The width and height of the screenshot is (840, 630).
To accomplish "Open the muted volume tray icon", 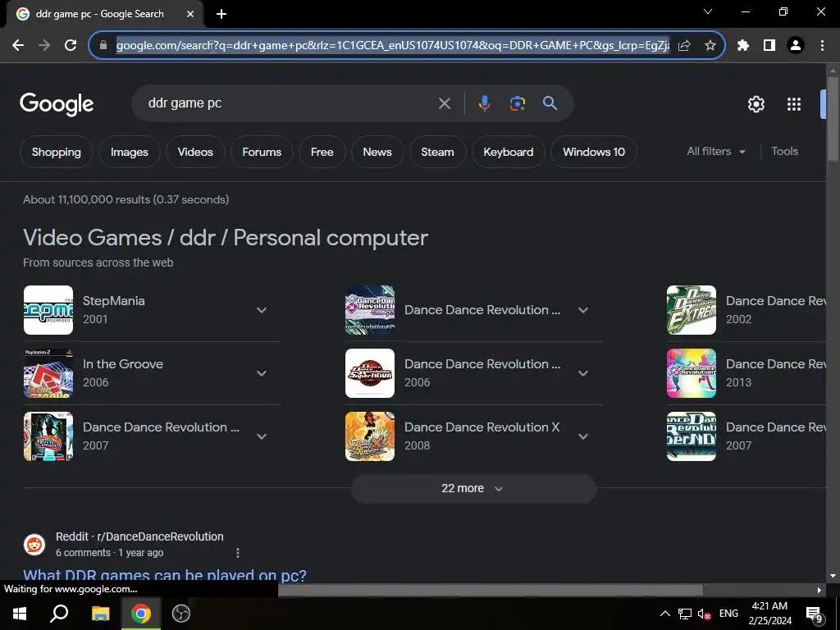I will click(x=705, y=614).
